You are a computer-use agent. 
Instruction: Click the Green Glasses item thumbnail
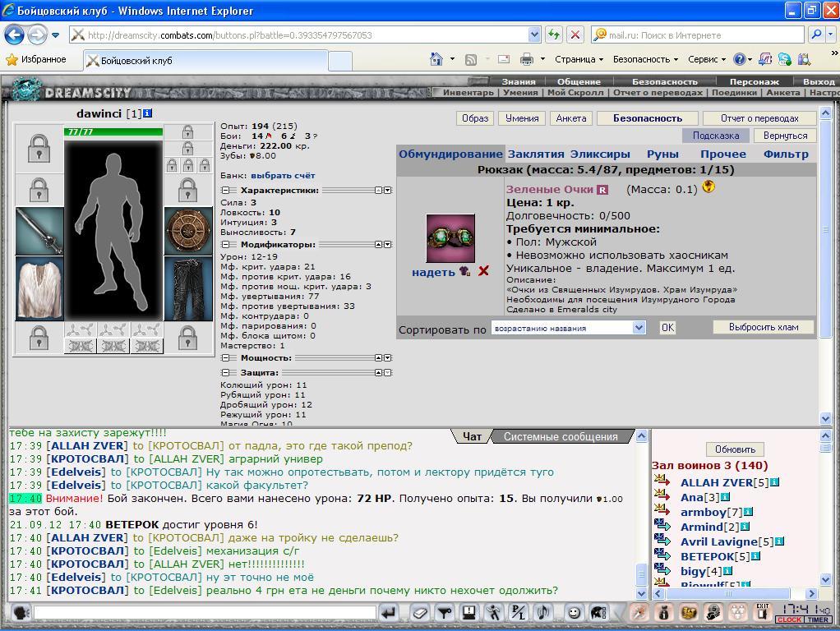450,237
